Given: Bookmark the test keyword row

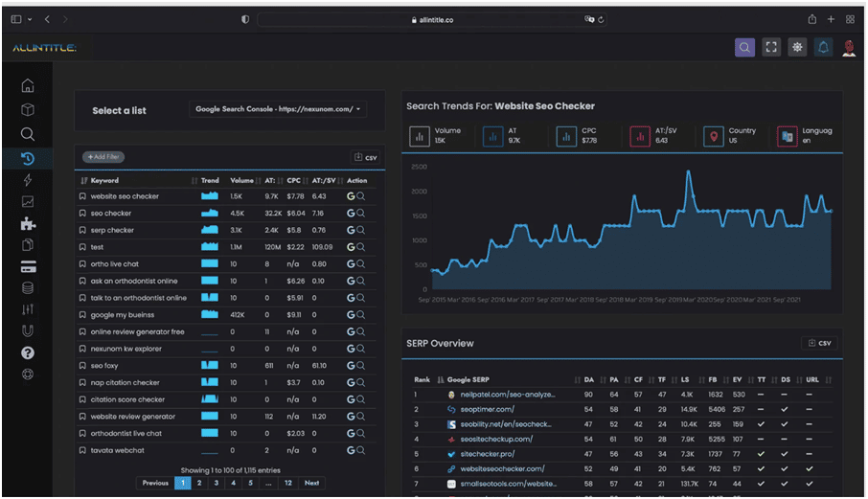Looking at the screenshot, I should point(82,247).
